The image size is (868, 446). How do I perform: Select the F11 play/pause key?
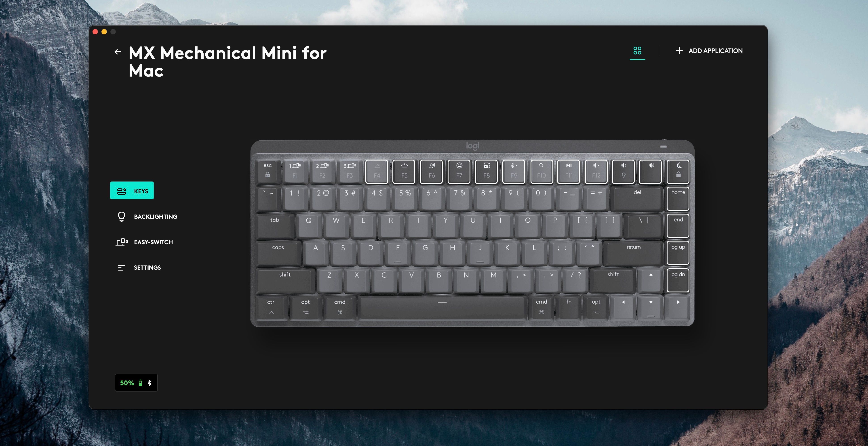point(569,172)
